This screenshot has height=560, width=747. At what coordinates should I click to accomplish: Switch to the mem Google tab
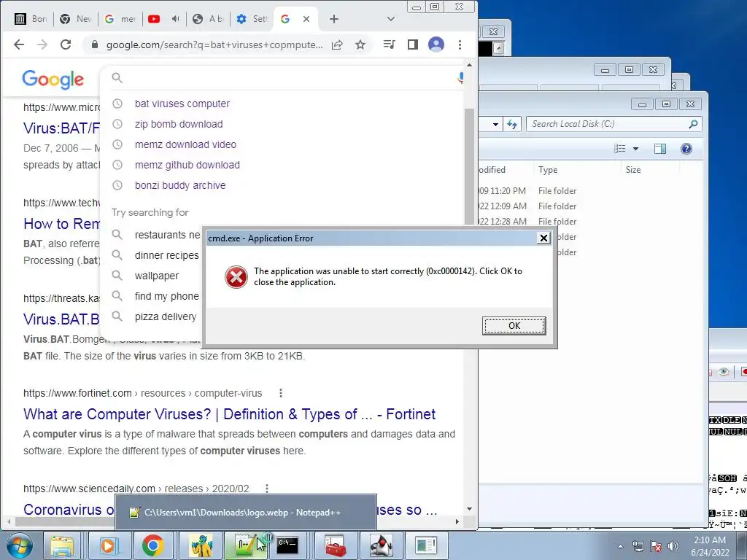[x=120, y=19]
